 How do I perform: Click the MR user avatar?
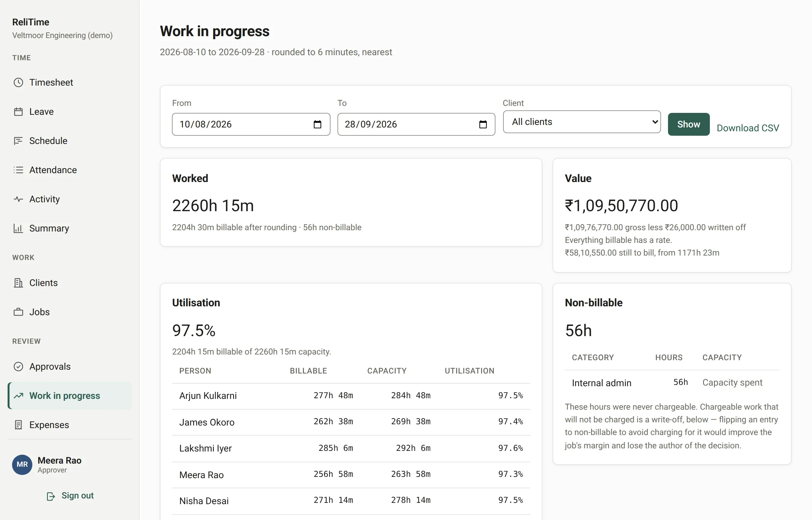[22, 465]
